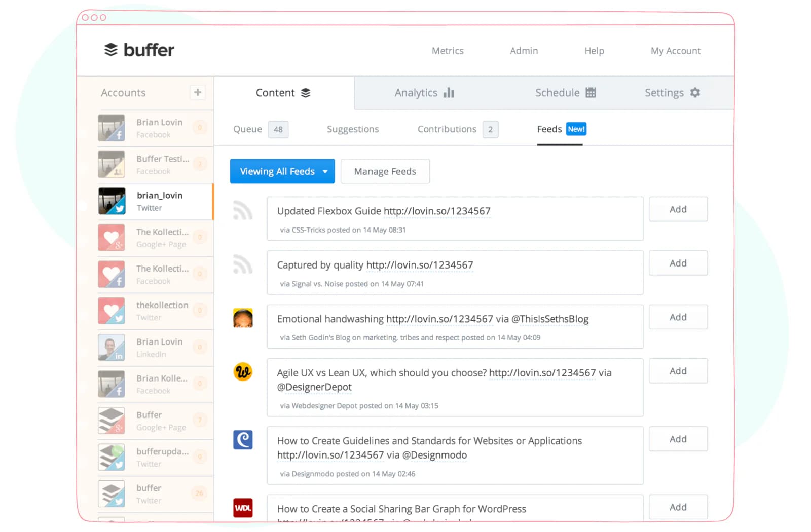Select brian_lovin Twitter account avatar
Image resolution: width=811 pixels, height=532 pixels.
click(x=112, y=201)
